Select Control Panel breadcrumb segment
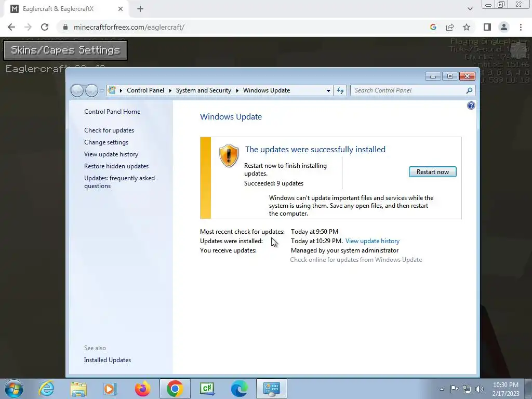This screenshot has height=399, width=532. [145, 90]
